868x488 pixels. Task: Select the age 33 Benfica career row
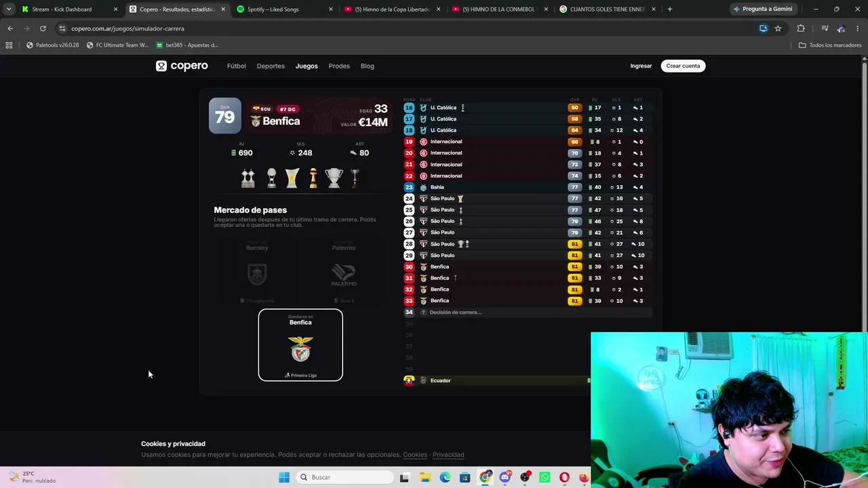click(x=528, y=301)
